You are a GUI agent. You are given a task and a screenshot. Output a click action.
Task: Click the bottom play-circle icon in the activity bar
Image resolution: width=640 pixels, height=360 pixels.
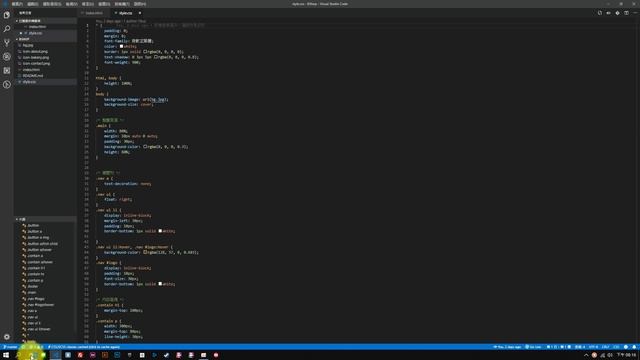coord(7,84)
